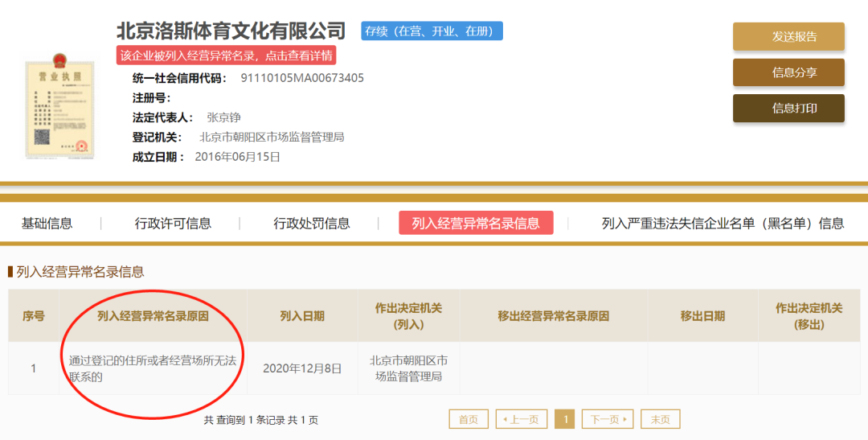This screenshot has height=440, width=868.
Task: Switch to the 行政处罚信息 tab
Action: [x=312, y=224]
